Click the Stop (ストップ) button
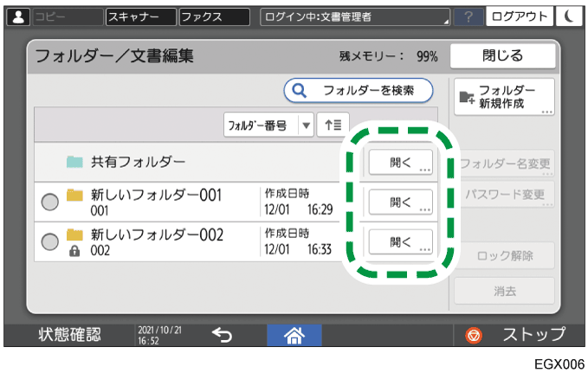This screenshot has height=373, width=588. (x=519, y=335)
